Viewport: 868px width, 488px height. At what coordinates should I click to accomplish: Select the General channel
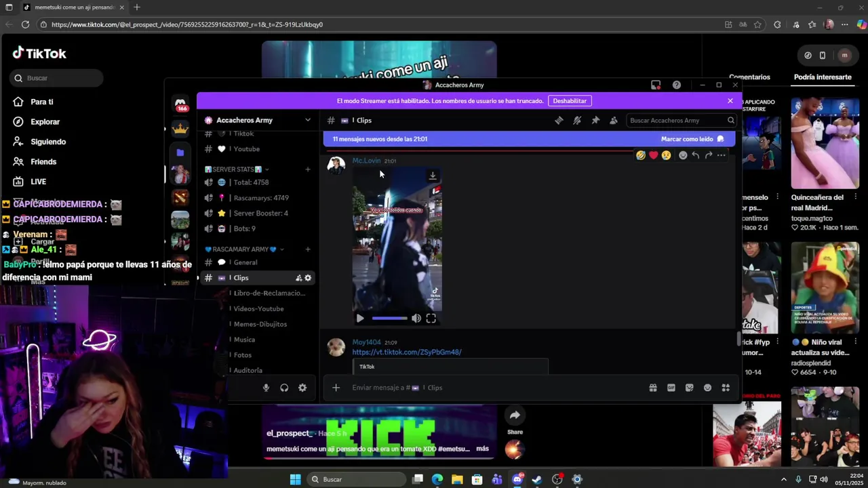258,262
